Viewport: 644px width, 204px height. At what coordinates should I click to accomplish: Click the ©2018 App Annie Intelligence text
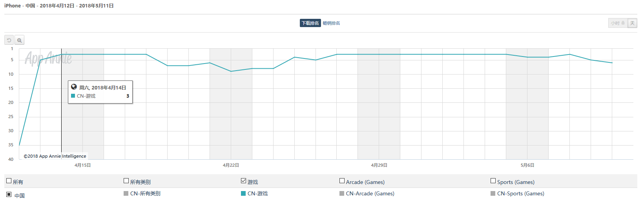coord(55,156)
